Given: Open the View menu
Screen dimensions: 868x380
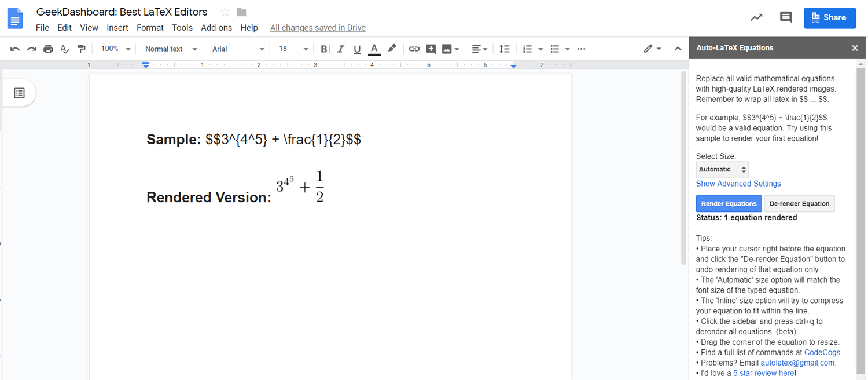Looking at the screenshot, I should pyautogui.click(x=89, y=28).
